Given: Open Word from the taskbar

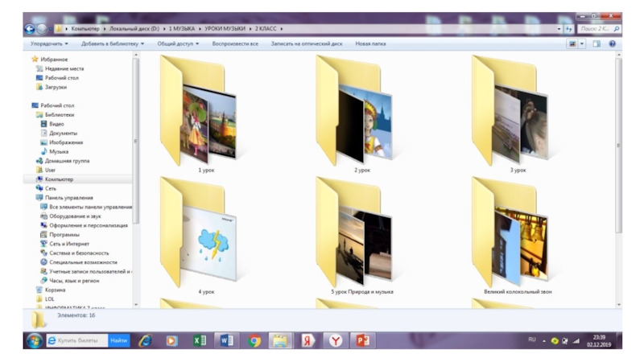Looking at the screenshot, I should click(x=226, y=340).
